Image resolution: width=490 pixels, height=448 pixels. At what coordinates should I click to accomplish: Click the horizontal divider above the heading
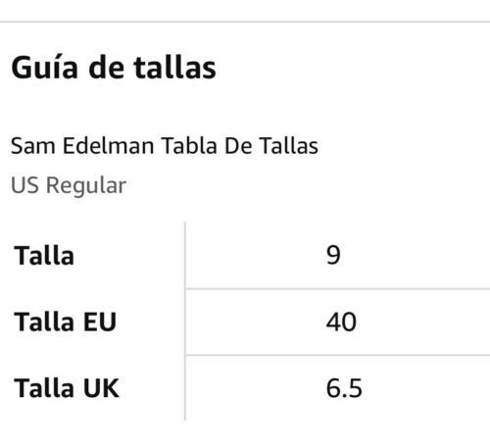coord(245,22)
